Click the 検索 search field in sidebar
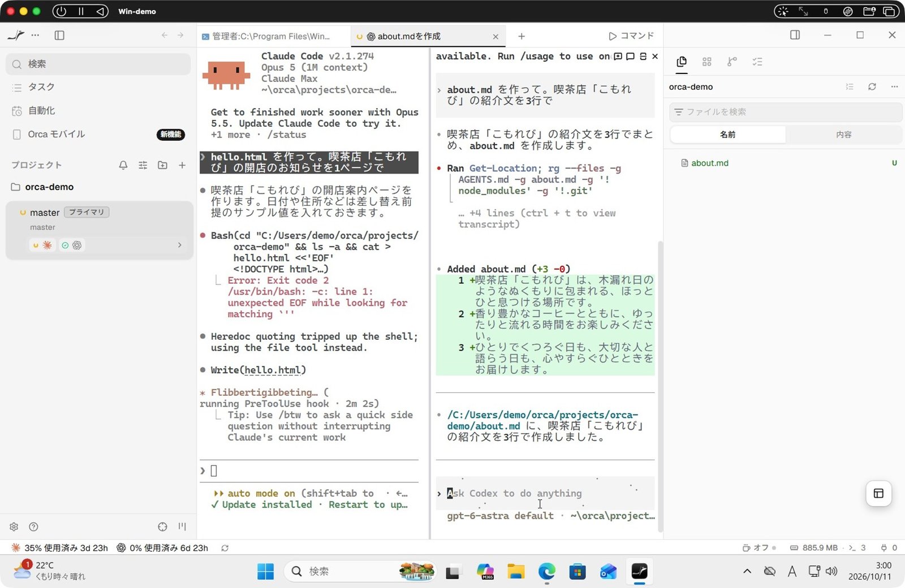The width and height of the screenshot is (905, 588). (98, 64)
